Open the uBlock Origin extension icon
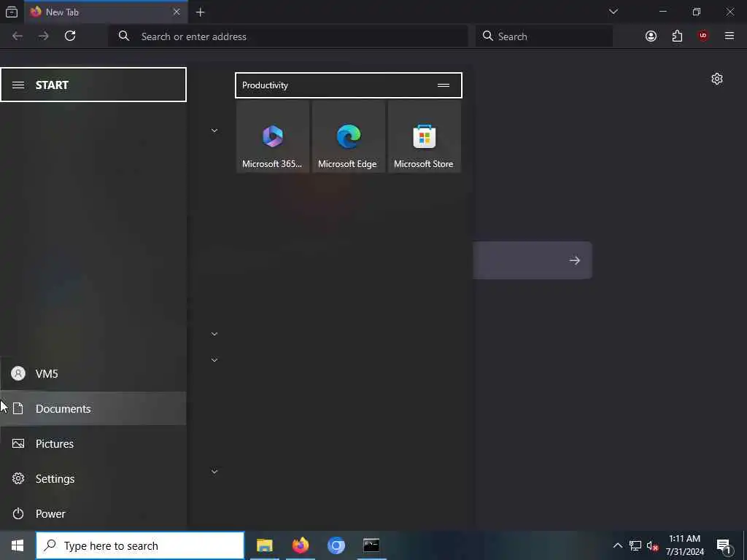Image resolution: width=747 pixels, height=560 pixels. [703, 36]
